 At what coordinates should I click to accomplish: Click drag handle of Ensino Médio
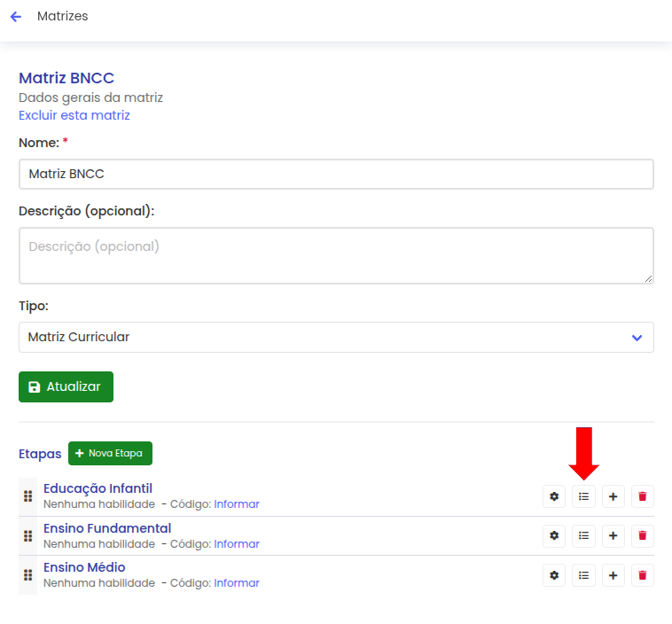[27, 575]
